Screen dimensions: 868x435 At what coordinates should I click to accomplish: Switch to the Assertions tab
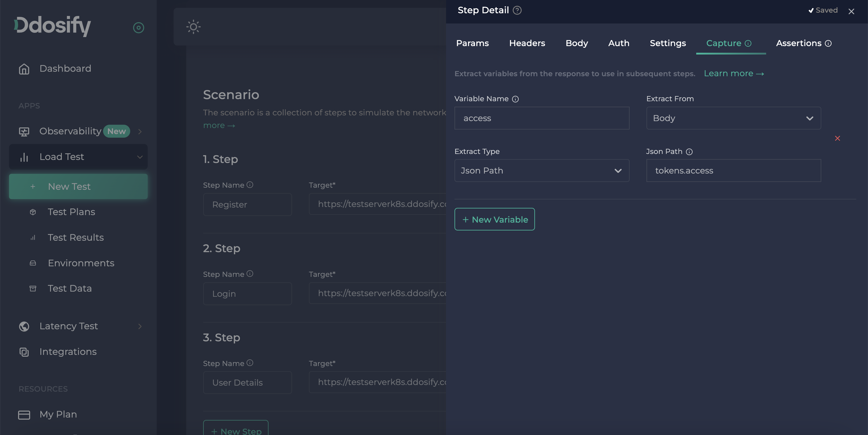pos(799,43)
